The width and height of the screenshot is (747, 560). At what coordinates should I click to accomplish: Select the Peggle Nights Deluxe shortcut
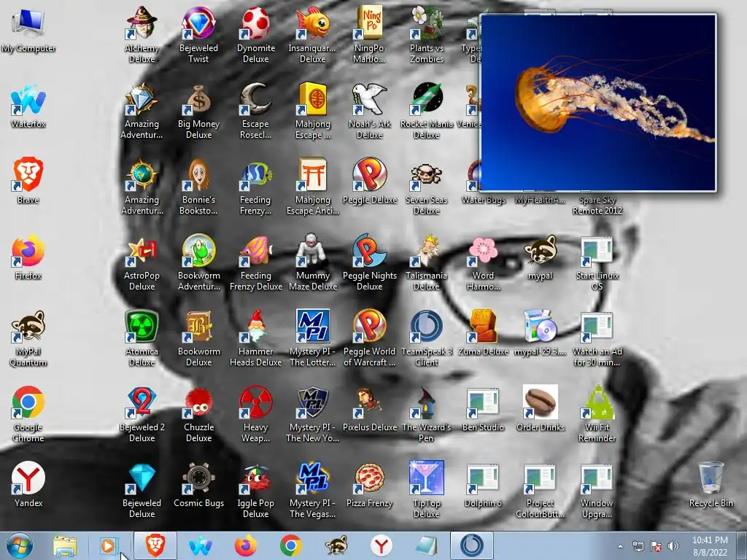click(x=369, y=262)
